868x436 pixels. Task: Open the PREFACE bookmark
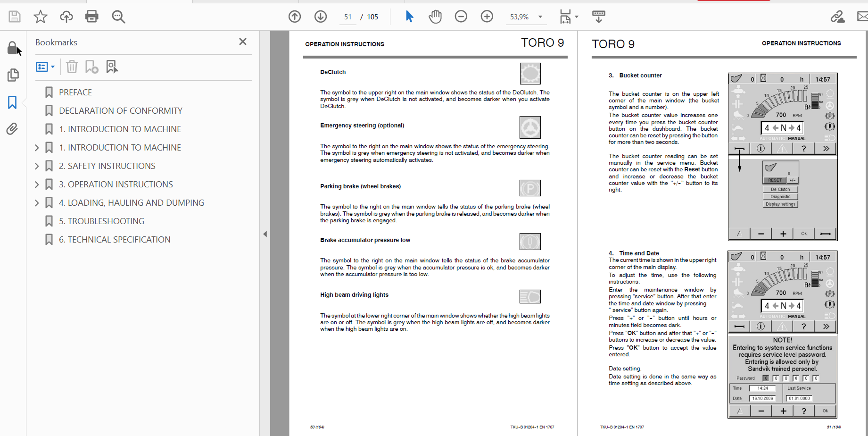tap(75, 92)
